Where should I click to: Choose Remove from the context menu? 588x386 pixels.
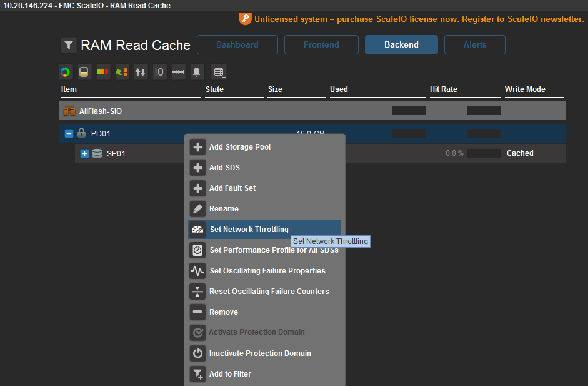pyautogui.click(x=265, y=312)
